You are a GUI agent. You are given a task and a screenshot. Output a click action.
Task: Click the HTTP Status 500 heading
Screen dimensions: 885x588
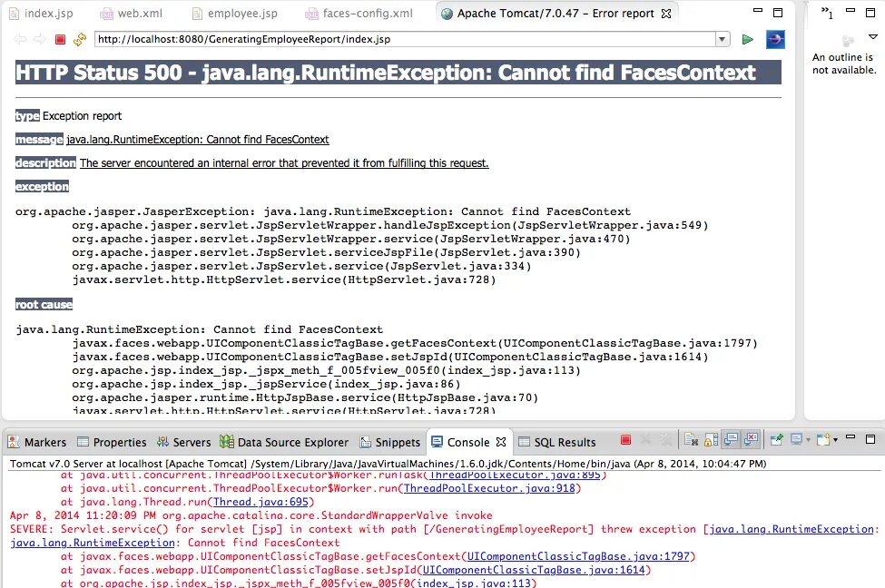coord(398,73)
